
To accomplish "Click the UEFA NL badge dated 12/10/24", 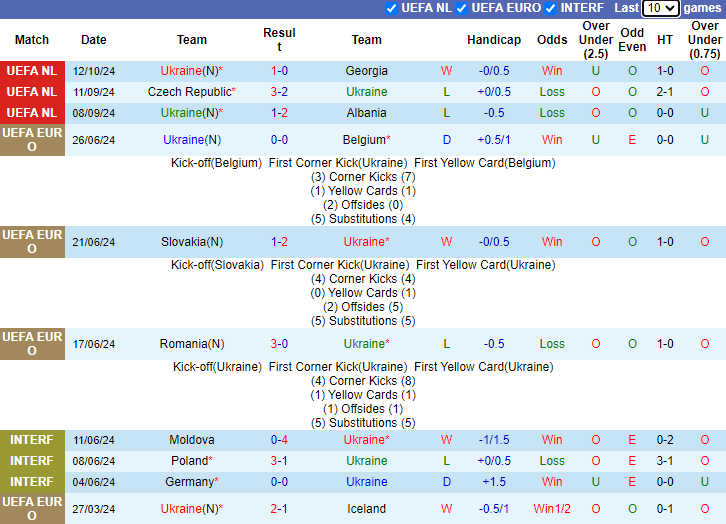I will coord(32,71).
